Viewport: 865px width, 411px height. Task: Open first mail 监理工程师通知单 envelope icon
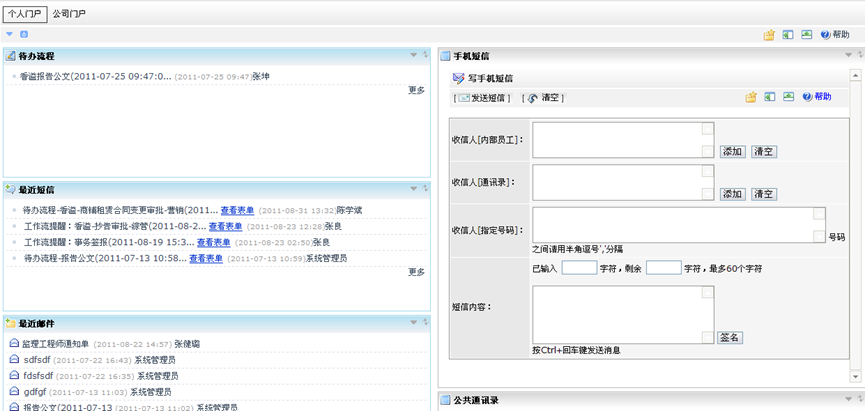point(14,343)
